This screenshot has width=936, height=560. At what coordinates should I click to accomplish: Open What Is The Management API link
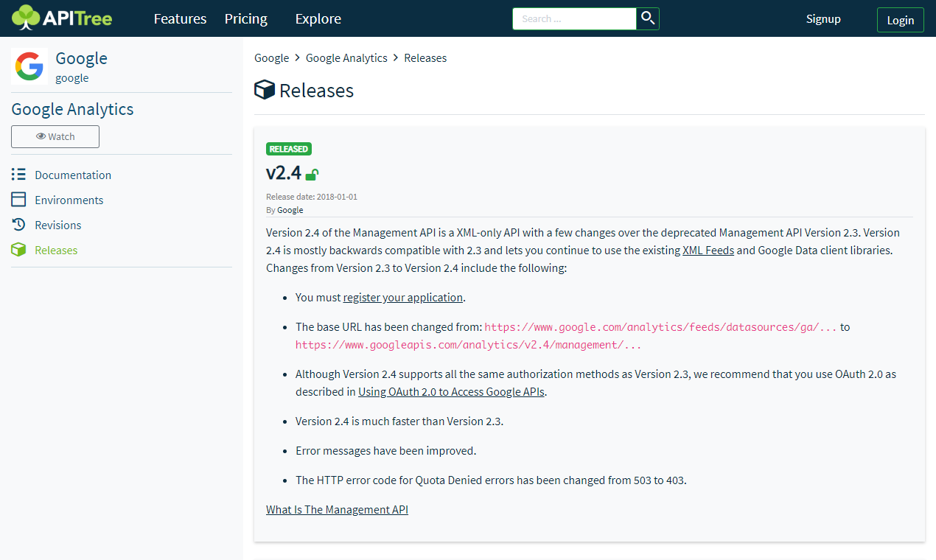[x=337, y=509]
